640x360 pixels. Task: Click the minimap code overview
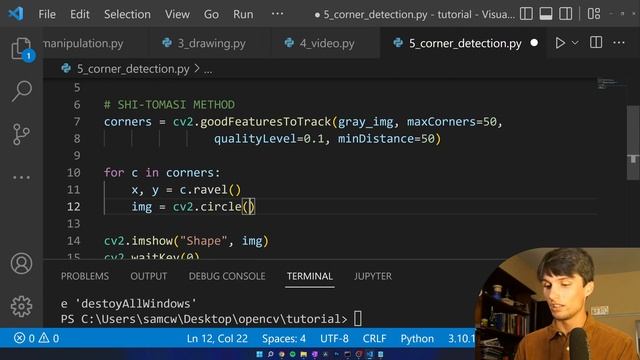pyautogui.click(x=611, y=83)
